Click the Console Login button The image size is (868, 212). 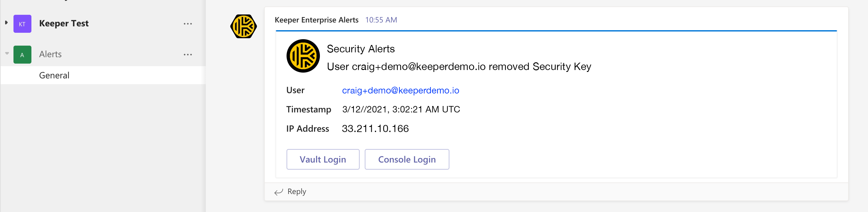click(407, 159)
